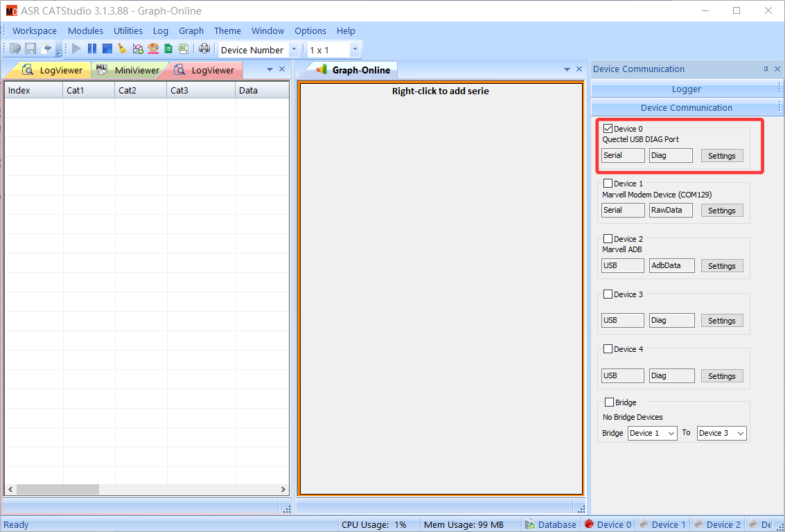Open the Workspace menu
Screen dimensions: 785x532
click(x=35, y=30)
